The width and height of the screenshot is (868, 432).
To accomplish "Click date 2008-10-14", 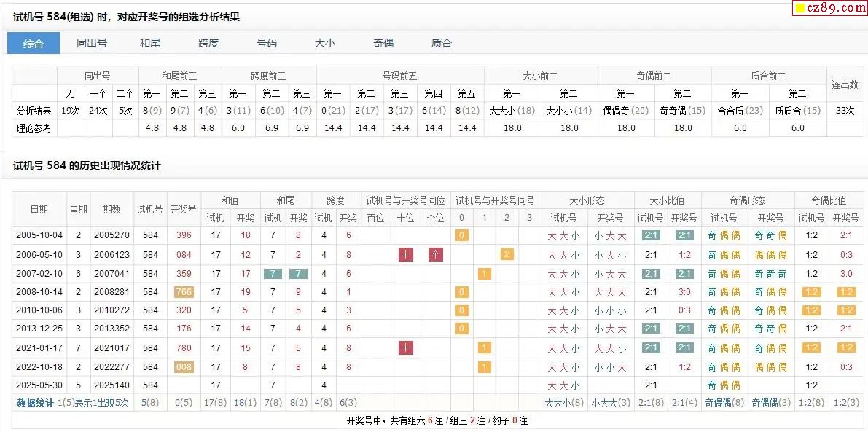I will click(39, 292).
